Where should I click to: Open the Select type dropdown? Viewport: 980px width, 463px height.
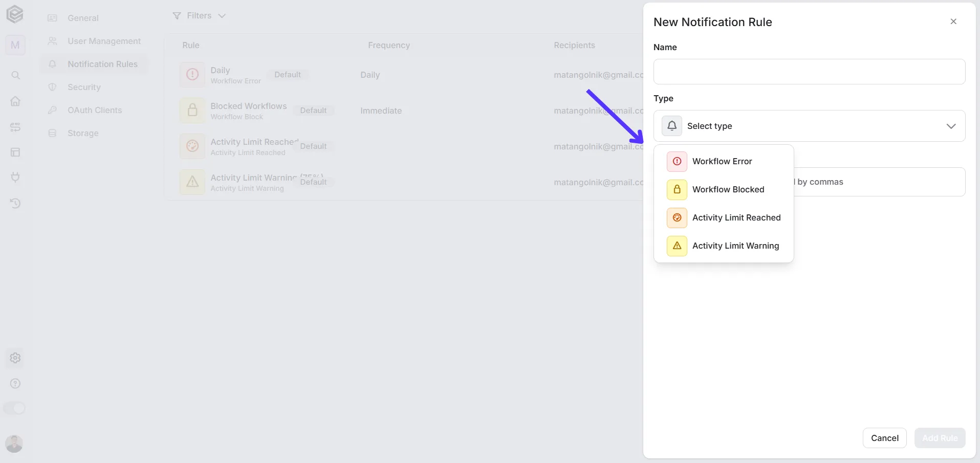point(809,126)
